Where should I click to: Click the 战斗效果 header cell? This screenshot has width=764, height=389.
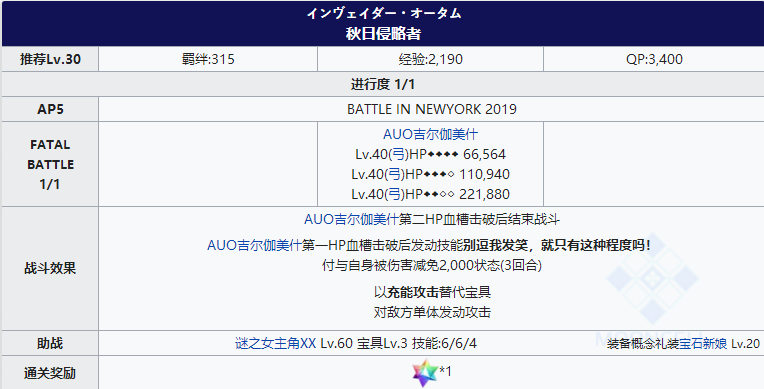50,269
